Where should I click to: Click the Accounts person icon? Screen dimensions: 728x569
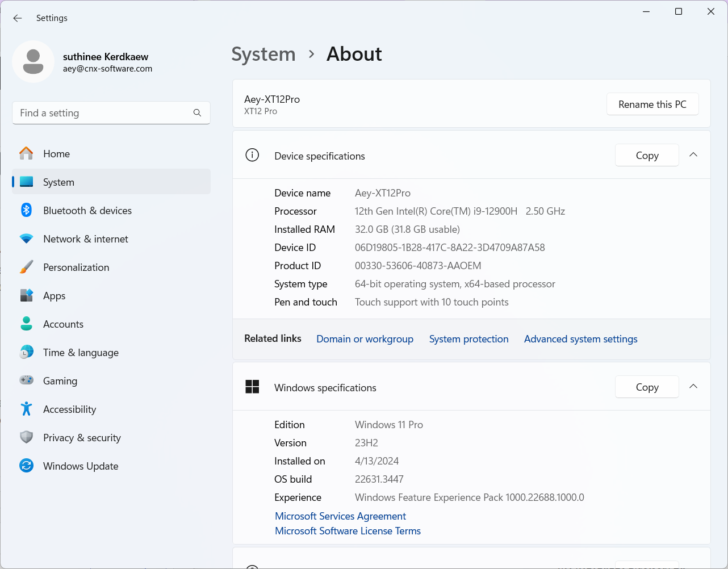(x=26, y=324)
